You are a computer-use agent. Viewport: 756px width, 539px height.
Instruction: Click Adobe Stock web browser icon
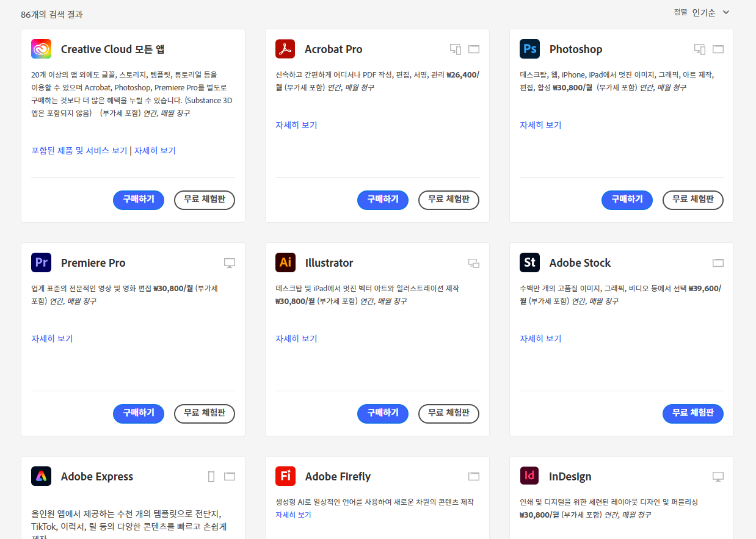[718, 263]
